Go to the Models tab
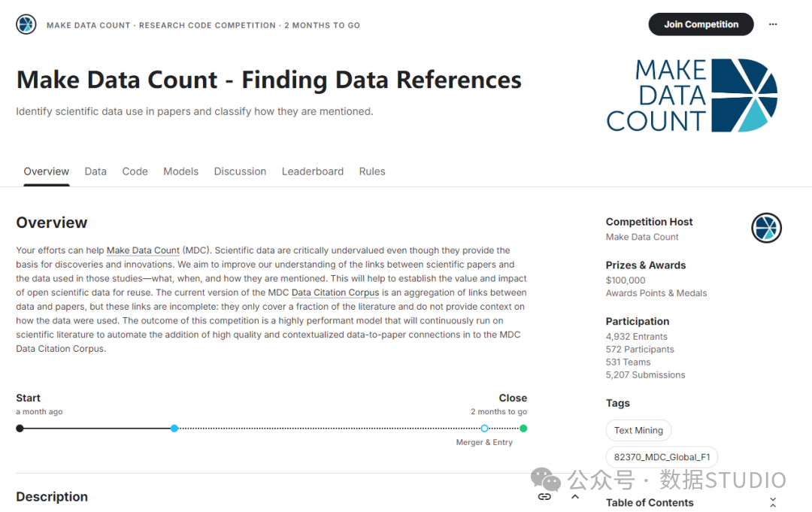The height and width of the screenshot is (512, 812). 180,171
